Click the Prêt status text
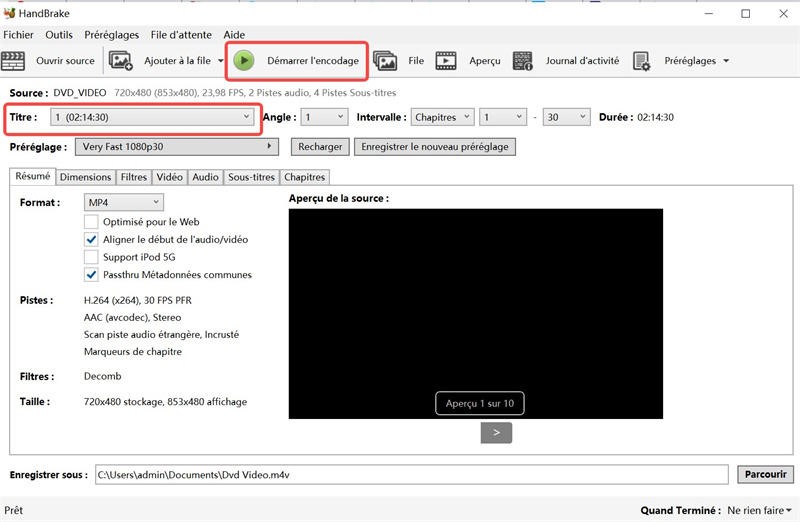The width and height of the screenshot is (800, 522). point(14,510)
